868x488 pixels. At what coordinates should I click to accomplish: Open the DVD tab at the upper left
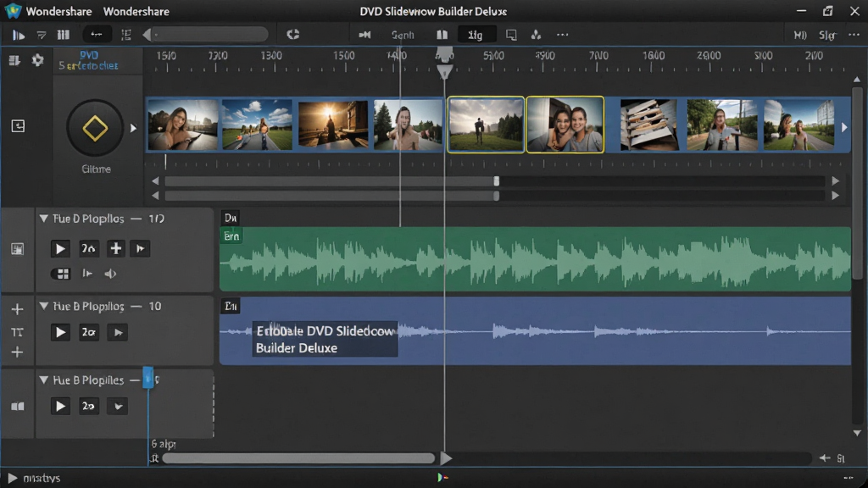click(x=89, y=55)
